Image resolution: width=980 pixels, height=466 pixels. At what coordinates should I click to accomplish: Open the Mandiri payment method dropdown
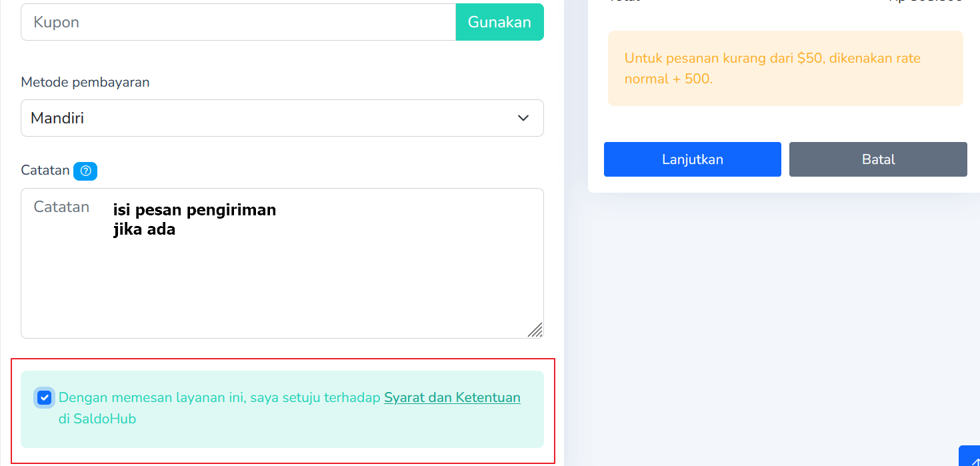tap(282, 118)
